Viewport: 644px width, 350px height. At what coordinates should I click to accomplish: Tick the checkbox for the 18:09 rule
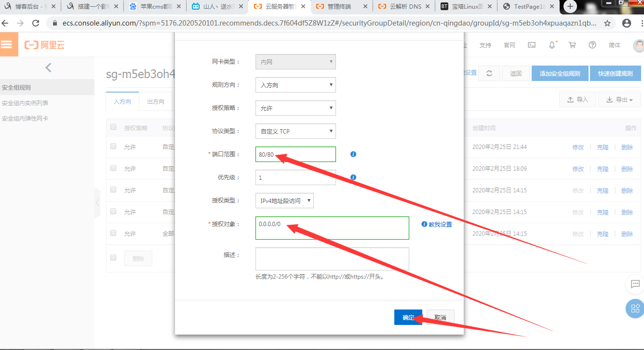pos(113,168)
